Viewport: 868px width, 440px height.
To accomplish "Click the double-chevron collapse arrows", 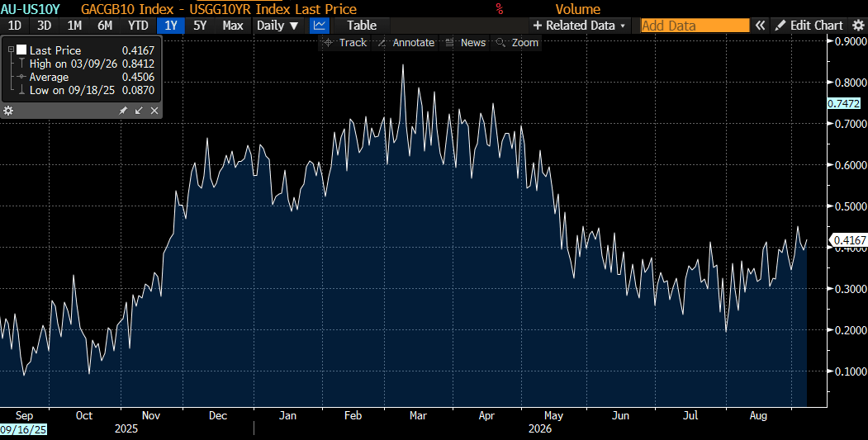I will [x=760, y=26].
